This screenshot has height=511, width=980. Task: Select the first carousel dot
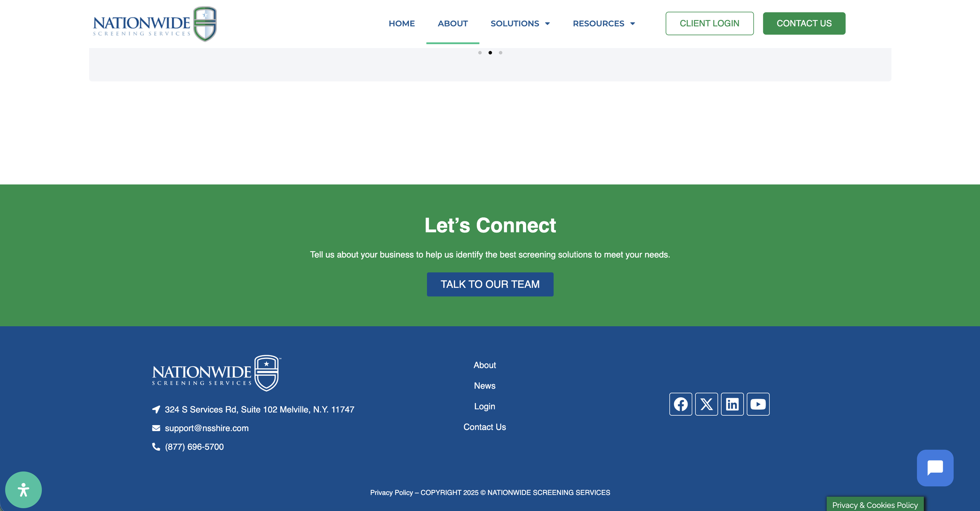coord(480,53)
